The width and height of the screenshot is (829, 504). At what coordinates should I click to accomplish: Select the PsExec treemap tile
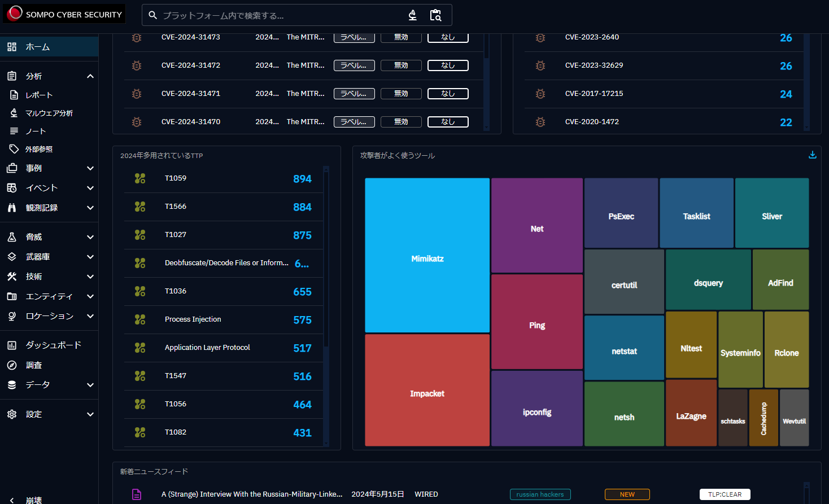[x=621, y=213]
